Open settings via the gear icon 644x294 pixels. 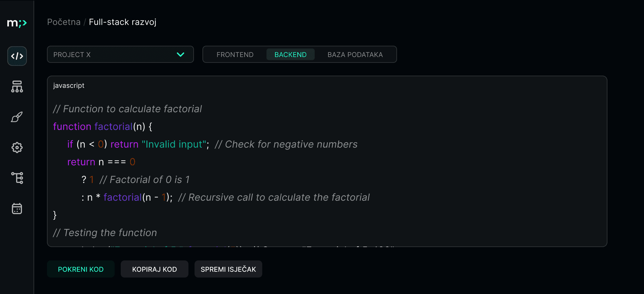pos(17,148)
